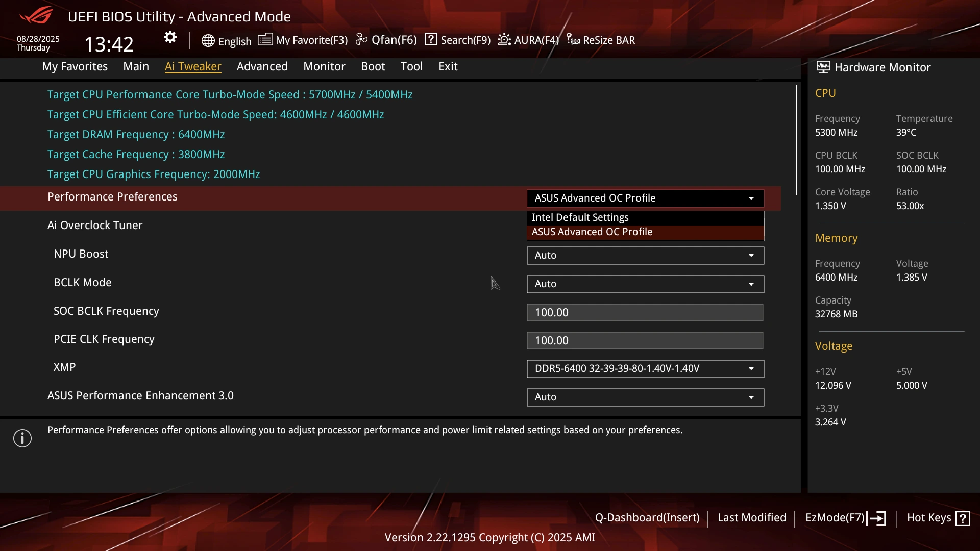
Task: Click the My Favorite list icon
Action: 265,39
